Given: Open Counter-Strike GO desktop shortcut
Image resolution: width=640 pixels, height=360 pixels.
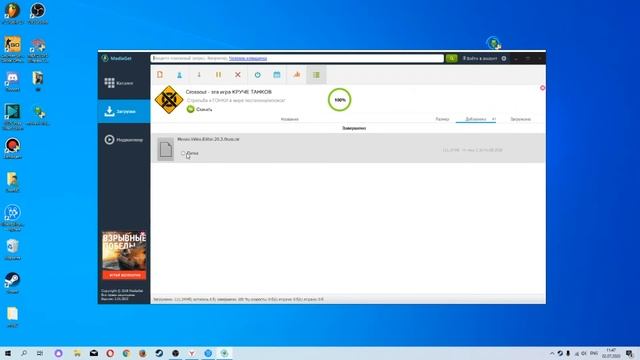Looking at the screenshot, I should [12, 49].
